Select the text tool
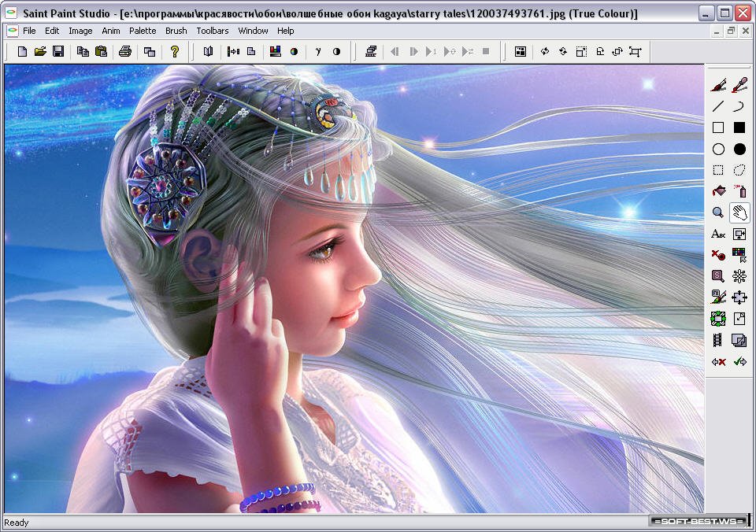This screenshot has width=756, height=532. point(718,235)
